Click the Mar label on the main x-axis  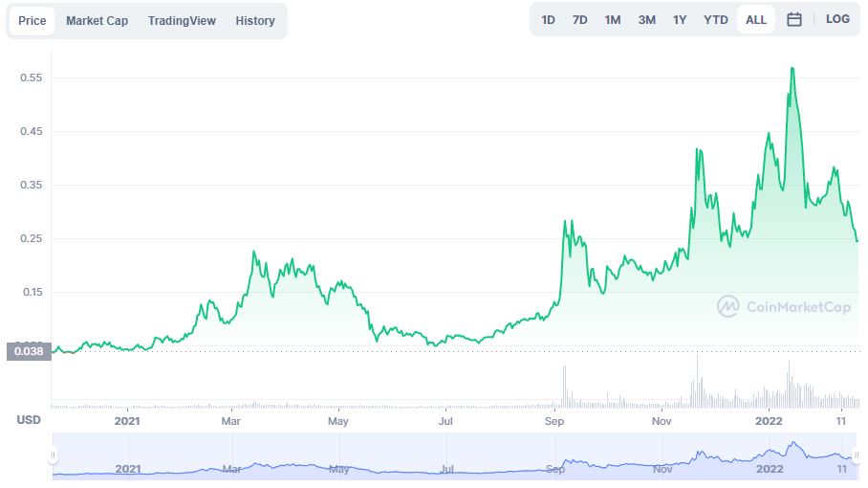point(230,421)
